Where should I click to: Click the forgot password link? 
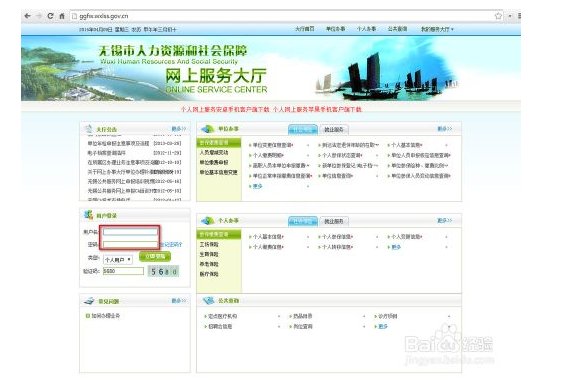pos(171,244)
